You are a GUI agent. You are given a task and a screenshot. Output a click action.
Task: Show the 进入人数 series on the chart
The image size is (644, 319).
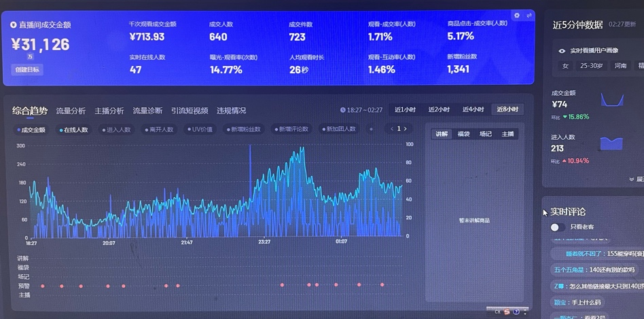[116, 130]
